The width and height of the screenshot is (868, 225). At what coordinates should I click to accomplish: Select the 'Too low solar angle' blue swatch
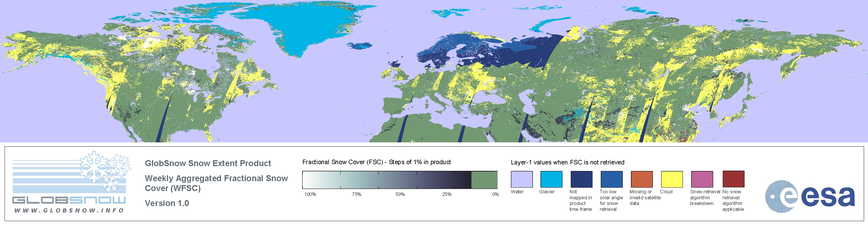[612, 179]
